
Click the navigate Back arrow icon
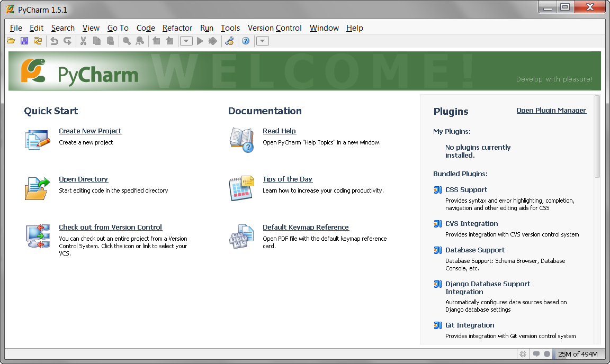click(x=156, y=41)
